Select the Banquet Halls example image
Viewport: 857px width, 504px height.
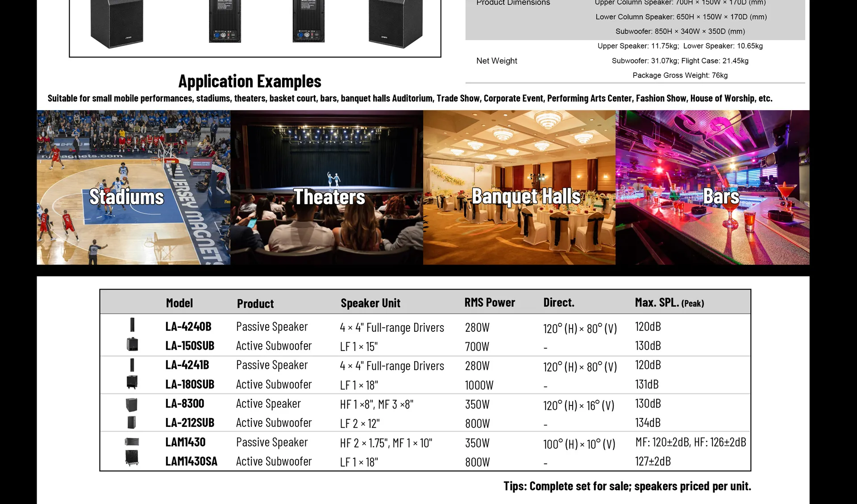[x=519, y=187]
